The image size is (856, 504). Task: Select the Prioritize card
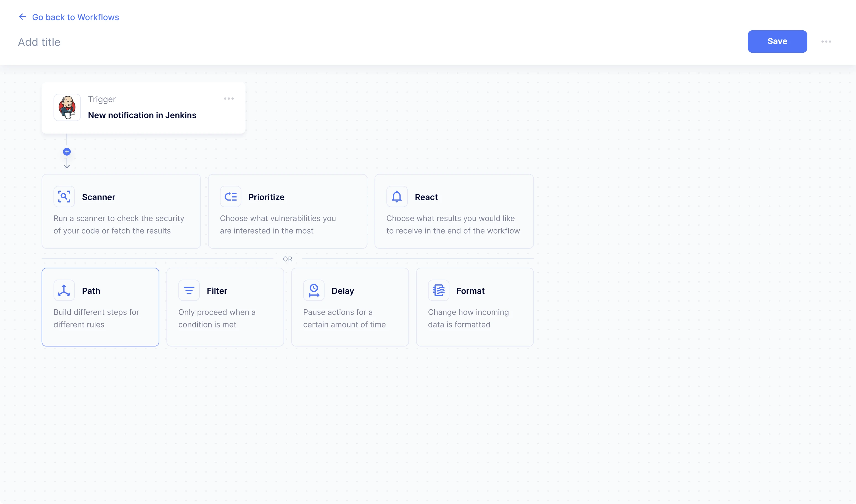(287, 211)
